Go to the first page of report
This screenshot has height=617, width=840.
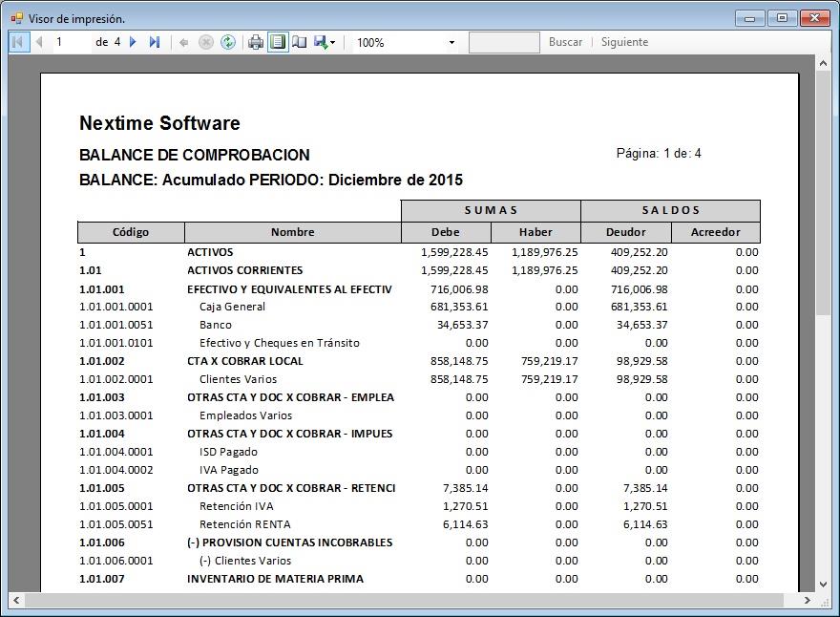click(x=17, y=42)
